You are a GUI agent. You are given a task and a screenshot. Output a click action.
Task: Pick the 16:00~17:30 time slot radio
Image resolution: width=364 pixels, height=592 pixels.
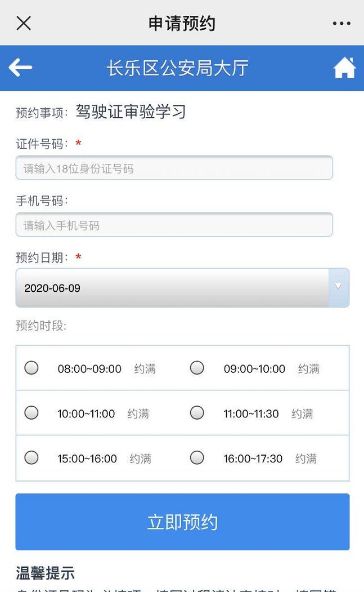click(197, 457)
